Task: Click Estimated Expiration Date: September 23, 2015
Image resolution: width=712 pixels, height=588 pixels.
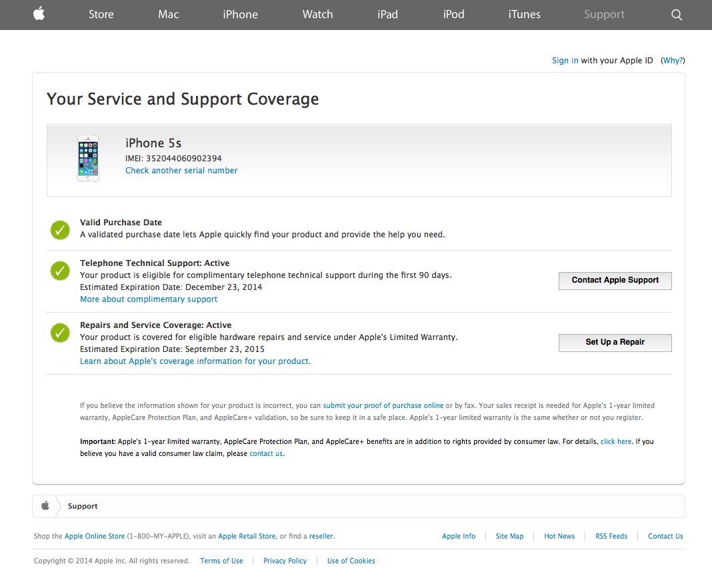Action: click(172, 349)
